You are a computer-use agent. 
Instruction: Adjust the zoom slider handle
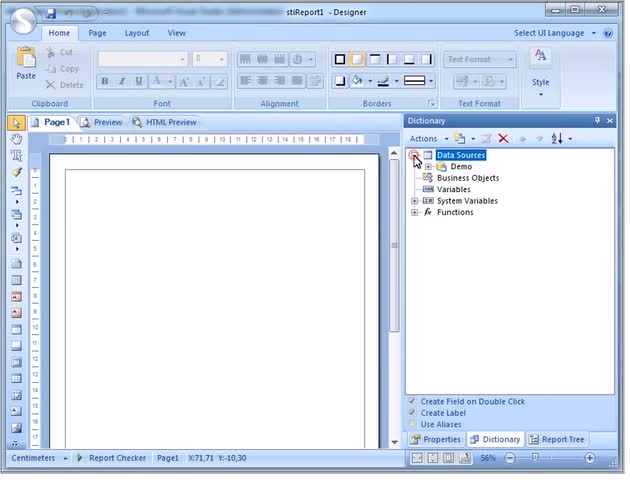tap(535, 457)
